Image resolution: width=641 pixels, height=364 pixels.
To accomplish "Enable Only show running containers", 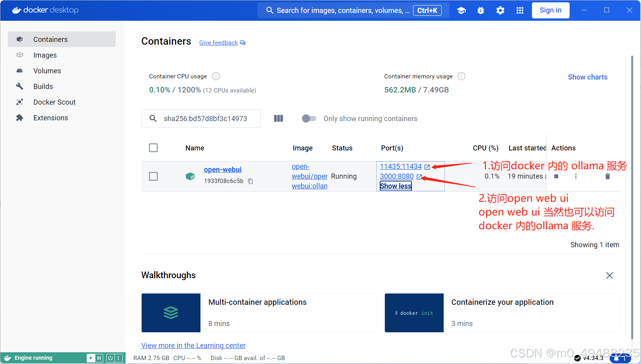I will coord(309,118).
